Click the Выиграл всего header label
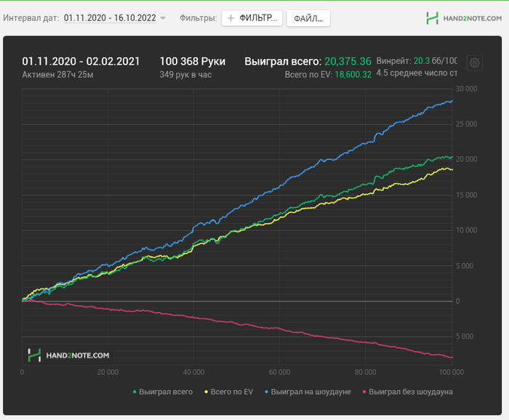The height and width of the screenshot is (420, 509). point(283,61)
